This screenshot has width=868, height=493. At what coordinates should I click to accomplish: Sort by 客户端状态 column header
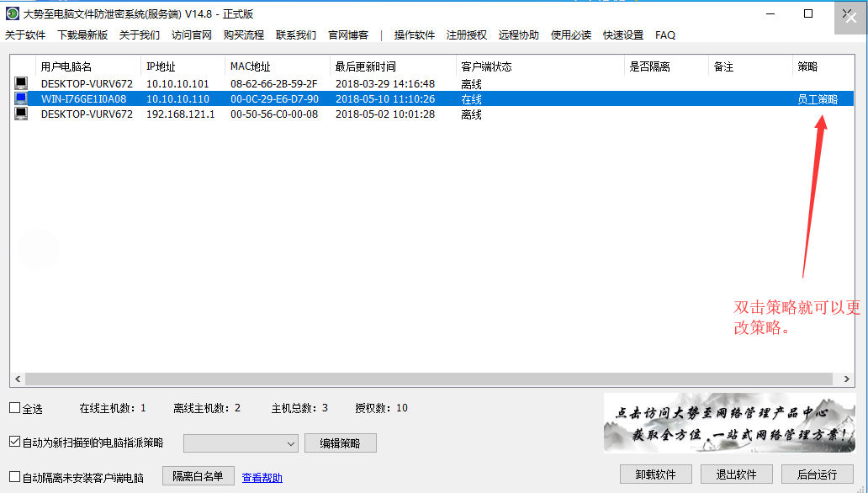pos(486,66)
